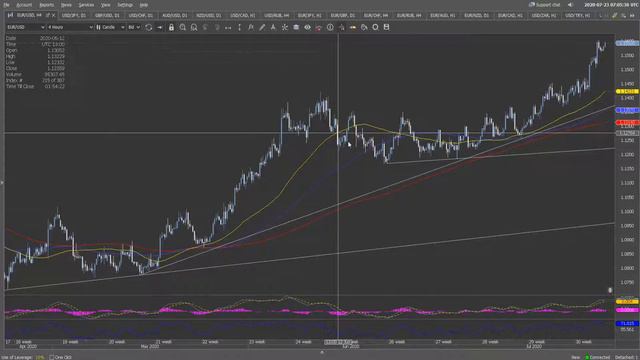Image resolution: width=640 pixels, height=360 pixels.
Task: Select the pencil drawing tool
Action: (262, 27)
